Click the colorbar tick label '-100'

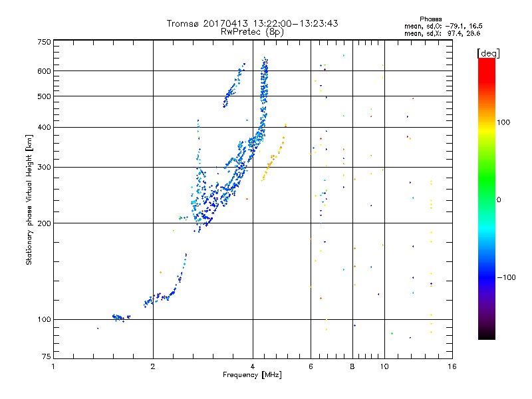click(506, 277)
